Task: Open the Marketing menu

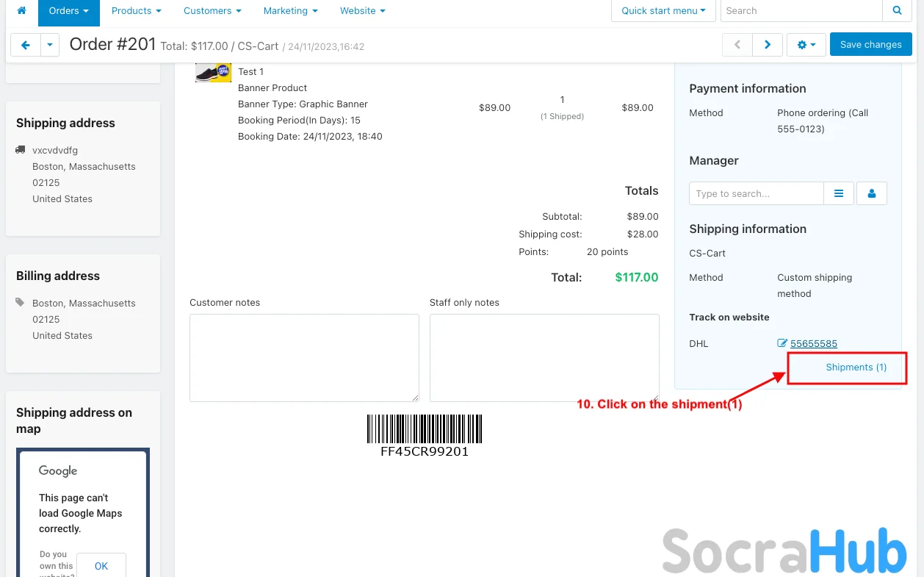Action: click(290, 11)
